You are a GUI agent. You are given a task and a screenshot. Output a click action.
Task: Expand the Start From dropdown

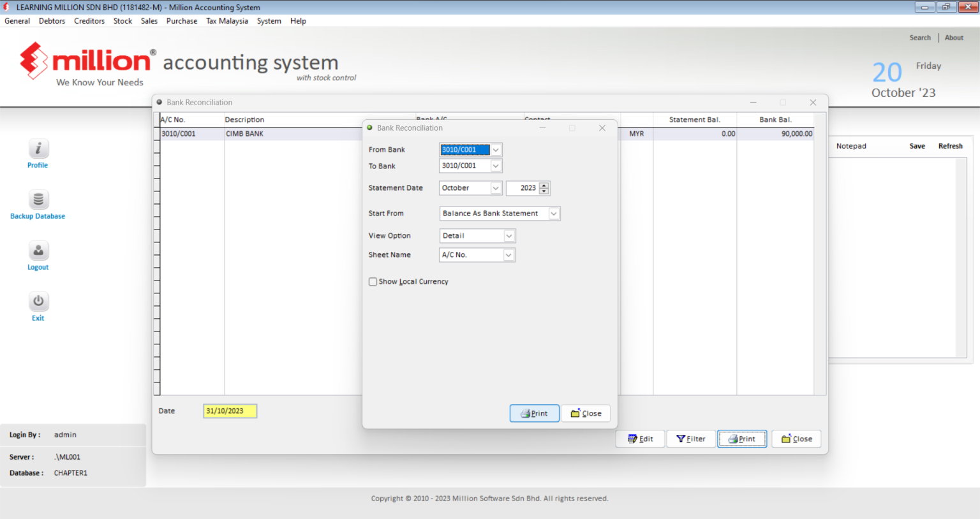(554, 213)
